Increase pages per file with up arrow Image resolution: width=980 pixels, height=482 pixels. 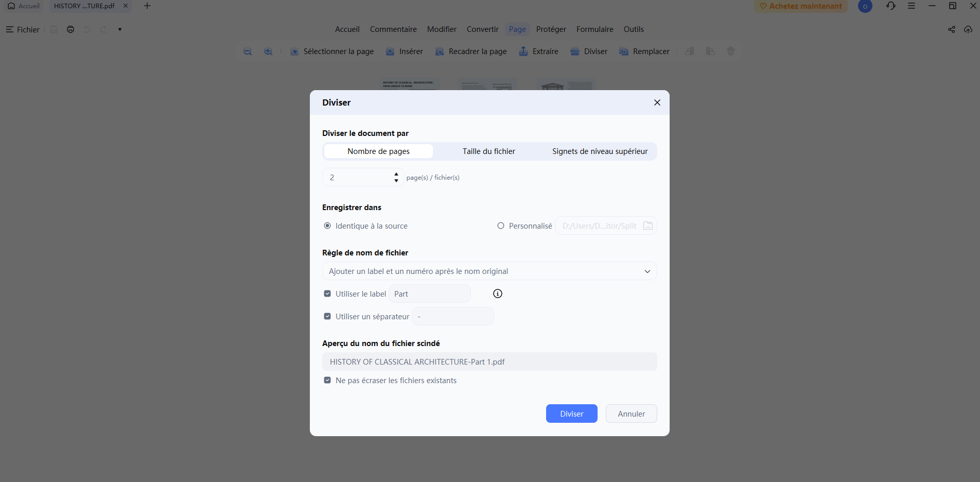click(x=396, y=174)
